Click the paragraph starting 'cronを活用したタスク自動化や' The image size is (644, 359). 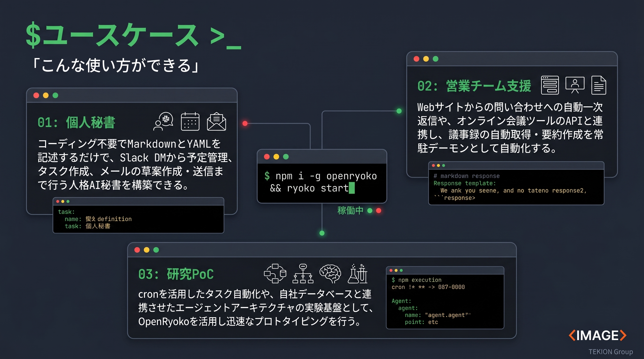click(x=256, y=308)
